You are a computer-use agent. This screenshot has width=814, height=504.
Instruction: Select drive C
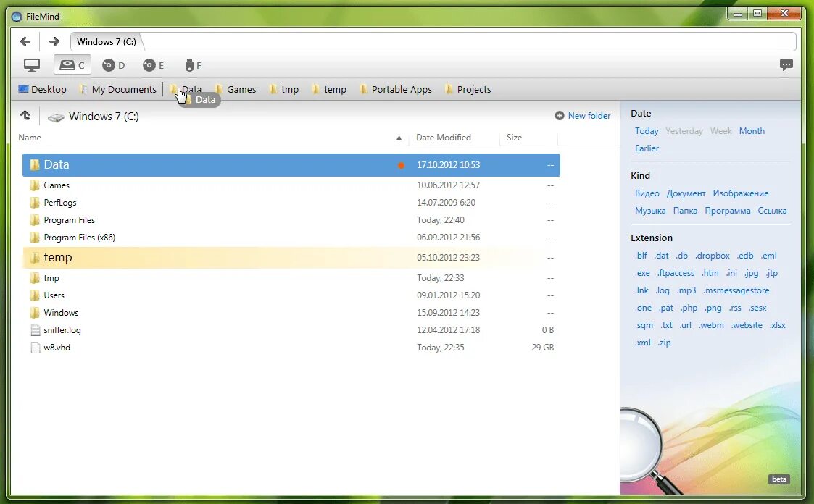[x=72, y=65]
